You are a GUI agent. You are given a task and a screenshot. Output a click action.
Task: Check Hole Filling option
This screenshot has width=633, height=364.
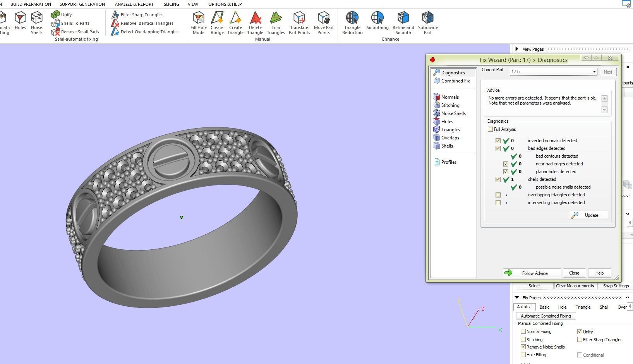pos(523,355)
